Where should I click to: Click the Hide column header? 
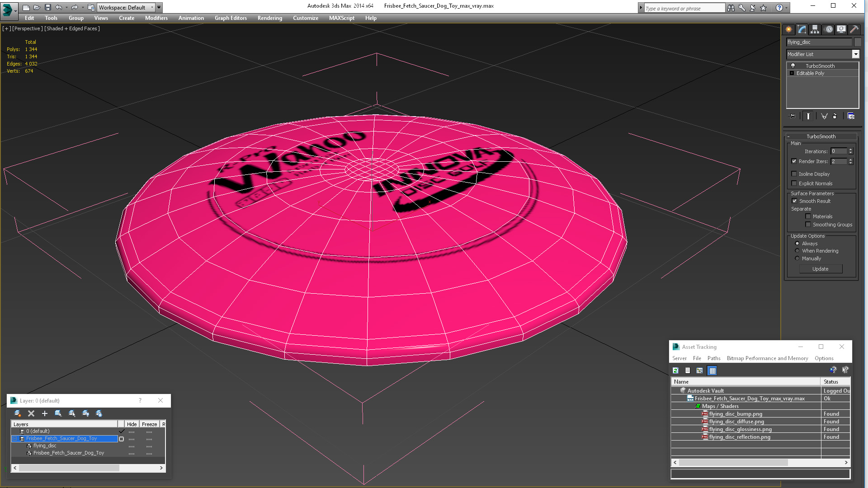pyautogui.click(x=132, y=424)
